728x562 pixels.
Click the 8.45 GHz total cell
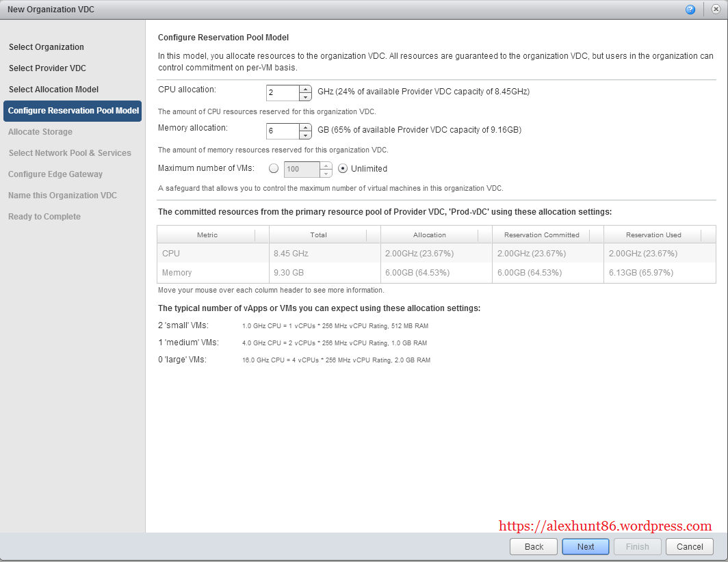coord(324,254)
